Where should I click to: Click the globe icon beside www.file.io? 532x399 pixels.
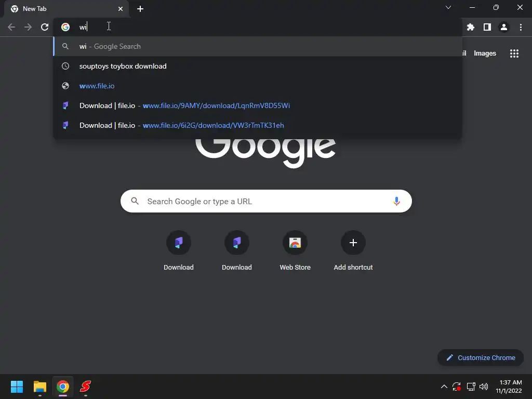(65, 86)
